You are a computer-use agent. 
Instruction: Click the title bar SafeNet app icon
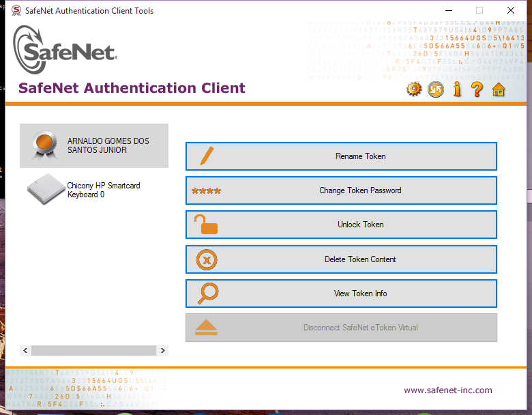tap(16, 10)
